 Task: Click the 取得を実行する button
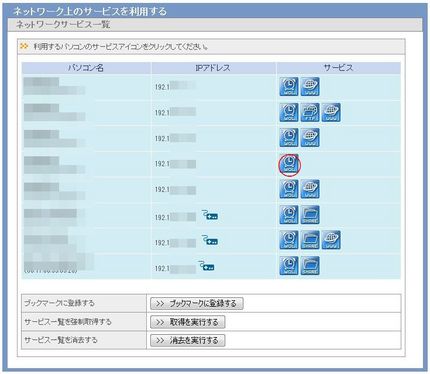pos(188,322)
